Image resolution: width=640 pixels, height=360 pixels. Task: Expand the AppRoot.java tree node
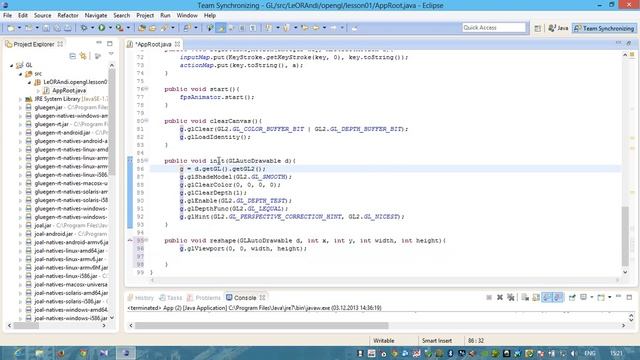coord(38,91)
